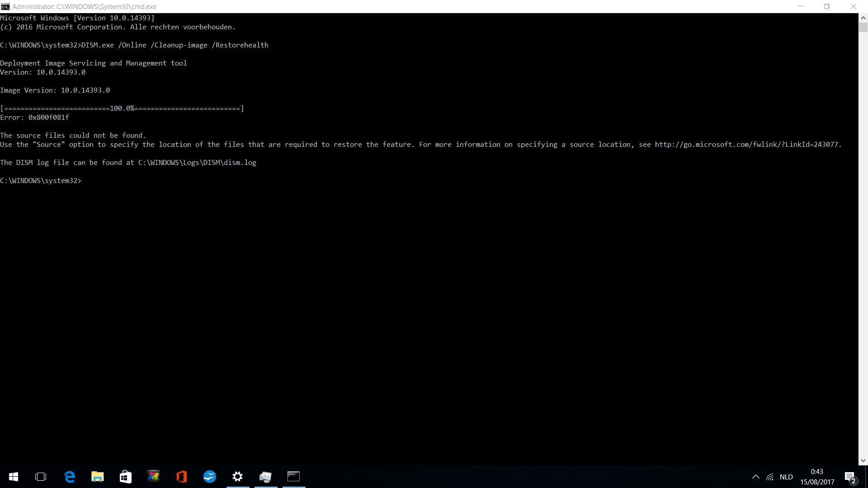Click the scrollbar down arrow in console
Viewport: 868px width, 488px height.
863,461
